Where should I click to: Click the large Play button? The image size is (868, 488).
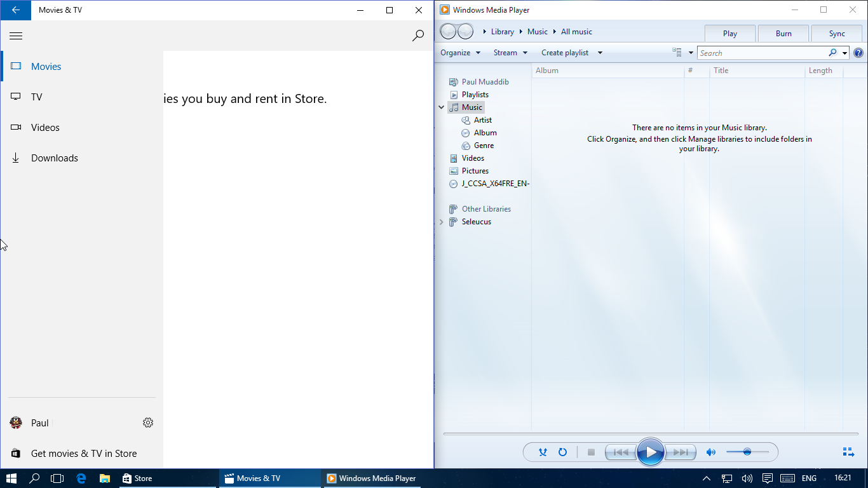[x=650, y=452]
